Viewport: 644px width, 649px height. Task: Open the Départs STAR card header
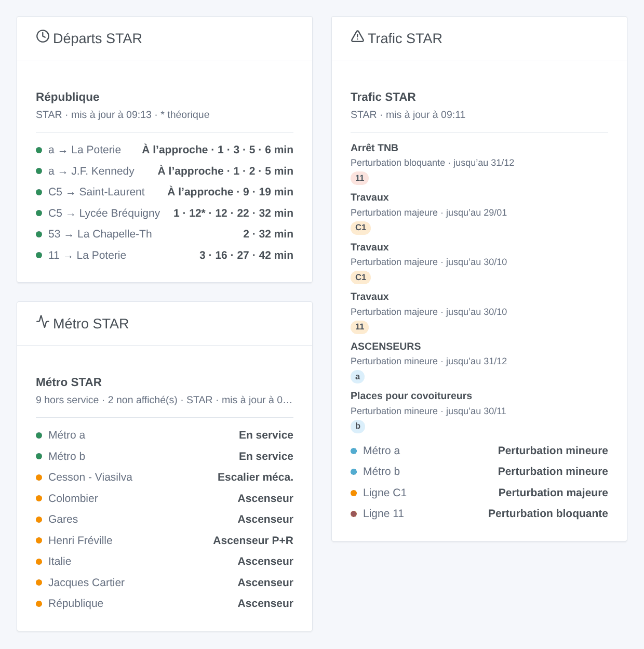(165, 38)
